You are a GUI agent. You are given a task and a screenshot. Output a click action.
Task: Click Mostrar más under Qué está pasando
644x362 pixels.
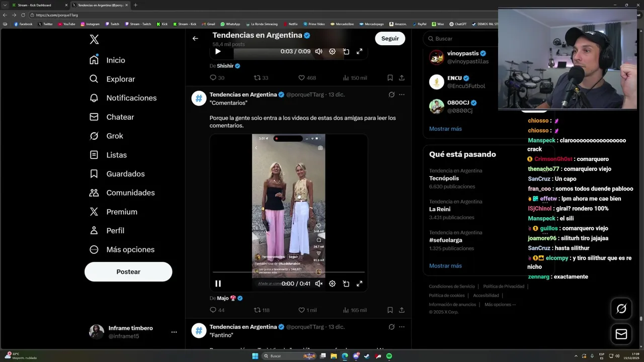pos(445,265)
